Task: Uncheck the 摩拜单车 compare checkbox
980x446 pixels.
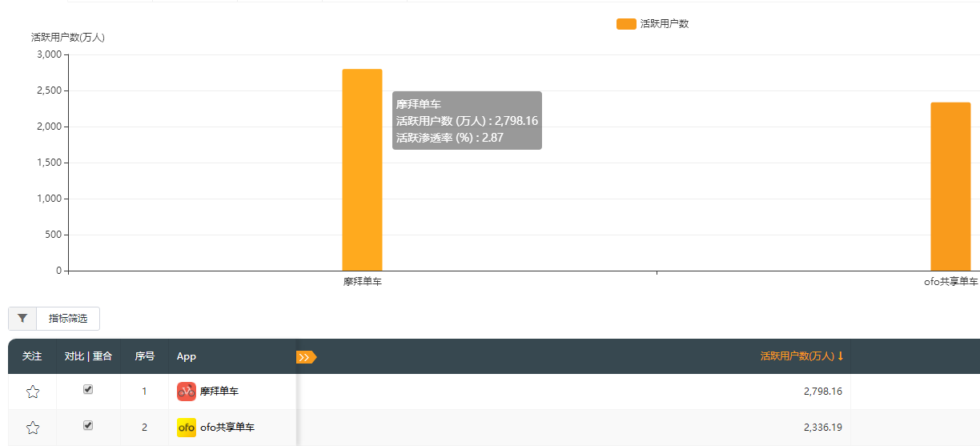Action: 88,389
